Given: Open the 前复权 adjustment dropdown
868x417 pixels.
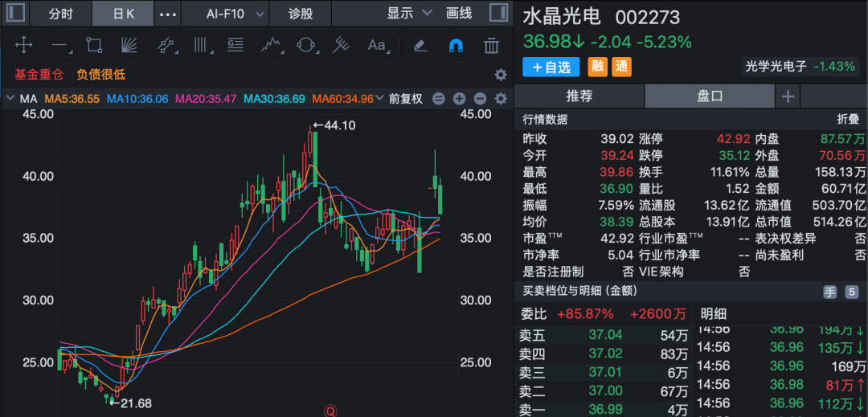Looking at the screenshot, I should (401, 99).
